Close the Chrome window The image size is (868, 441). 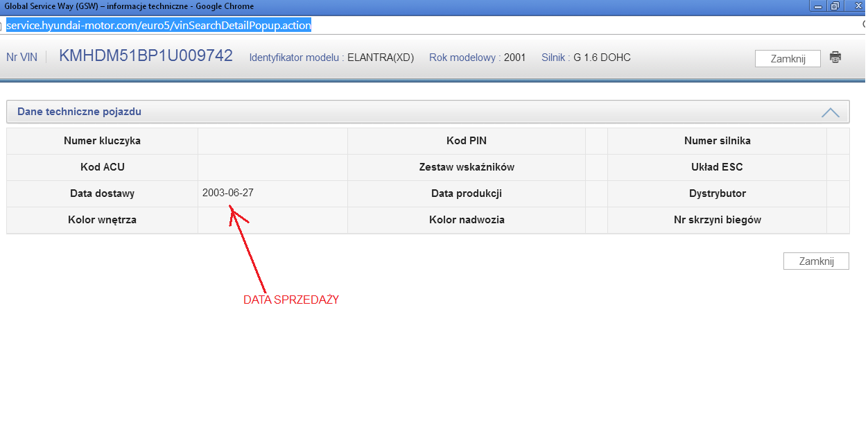857,6
